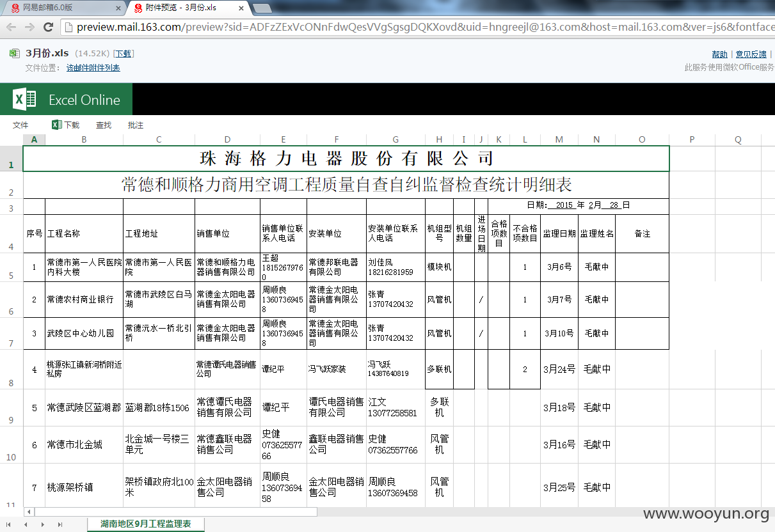
Task: Go to the previous sheet arrow
Action: [x=26, y=524]
